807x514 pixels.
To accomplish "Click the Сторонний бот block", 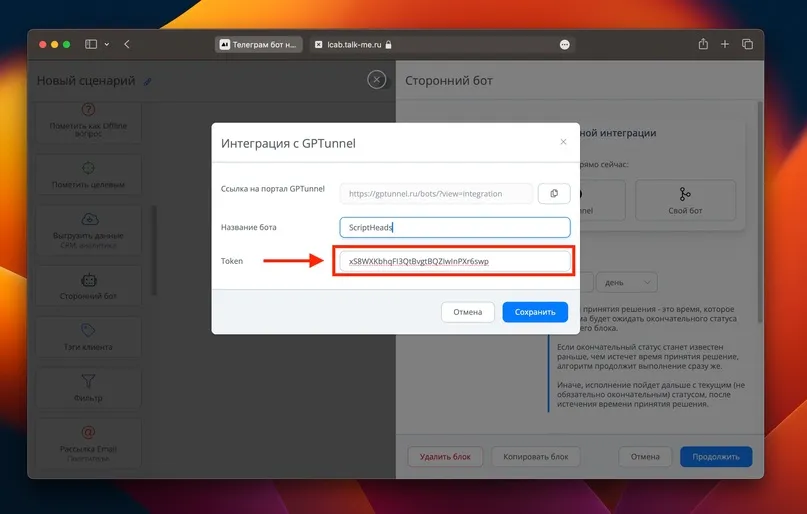I will (88, 286).
